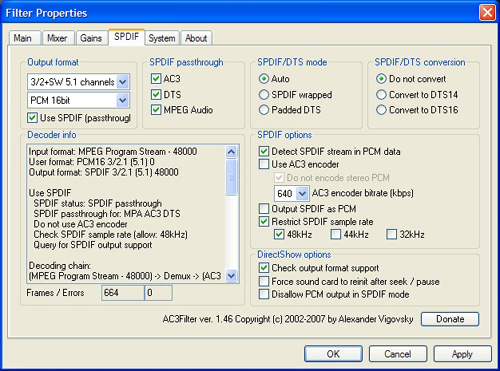The height and width of the screenshot is (371, 500).
Task: Click Decoder info scroll down arrow
Action: (x=231, y=276)
